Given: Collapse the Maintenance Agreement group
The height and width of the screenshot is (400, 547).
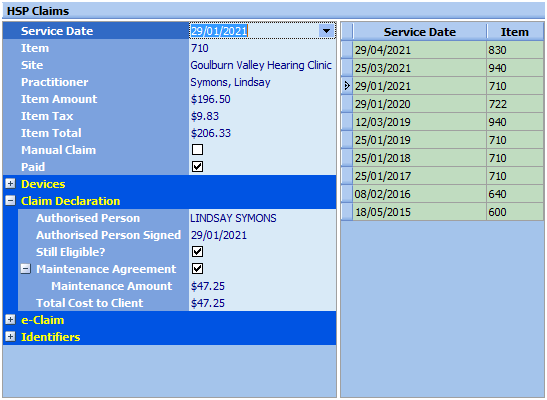Looking at the screenshot, I should coord(25,269).
